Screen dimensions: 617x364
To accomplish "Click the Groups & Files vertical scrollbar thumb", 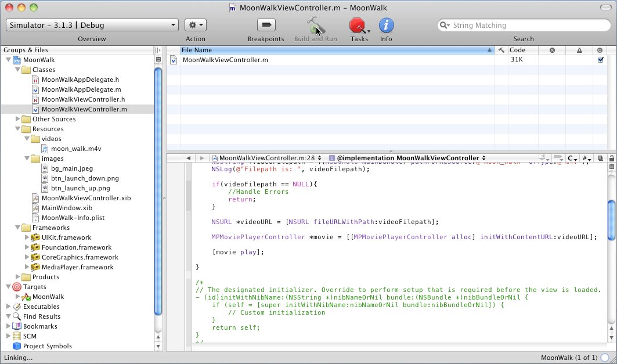I will [158, 192].
